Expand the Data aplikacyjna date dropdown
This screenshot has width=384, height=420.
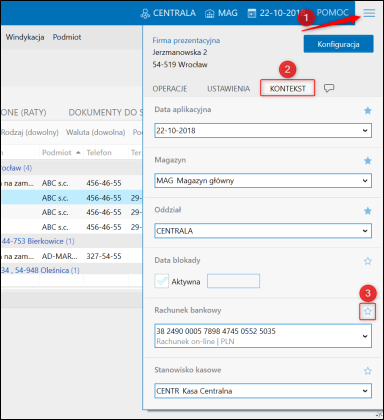[365, 130]
